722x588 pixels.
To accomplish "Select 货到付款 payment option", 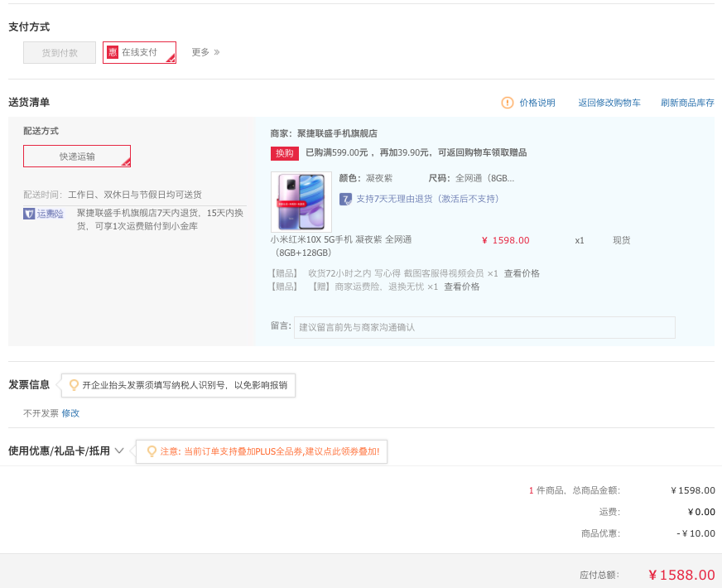I will click(x=60, y=52).
